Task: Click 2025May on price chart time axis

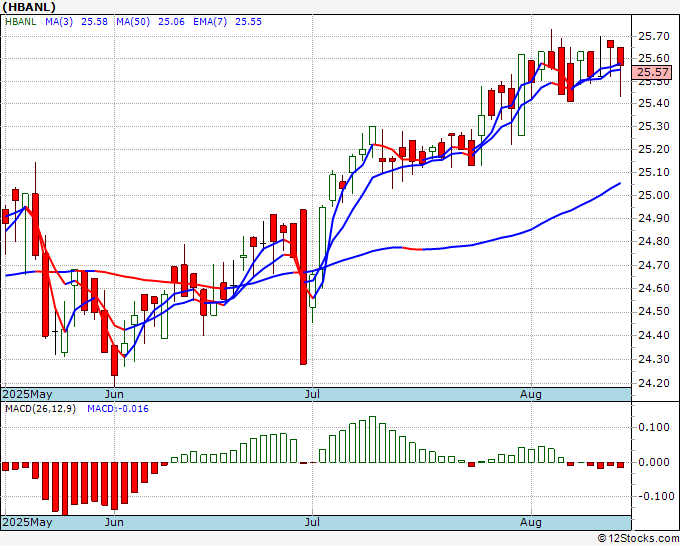Action: 27,395
